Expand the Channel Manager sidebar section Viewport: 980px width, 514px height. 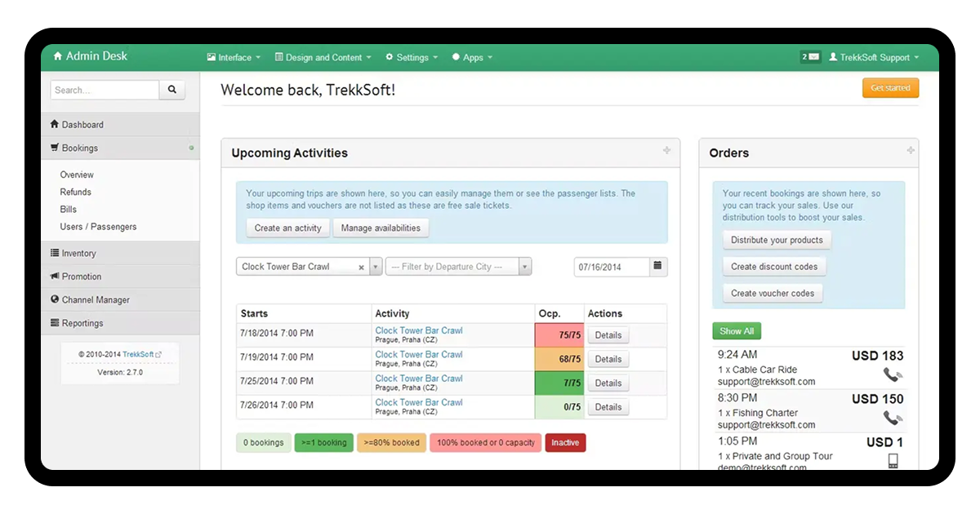(x=120, y=299)
